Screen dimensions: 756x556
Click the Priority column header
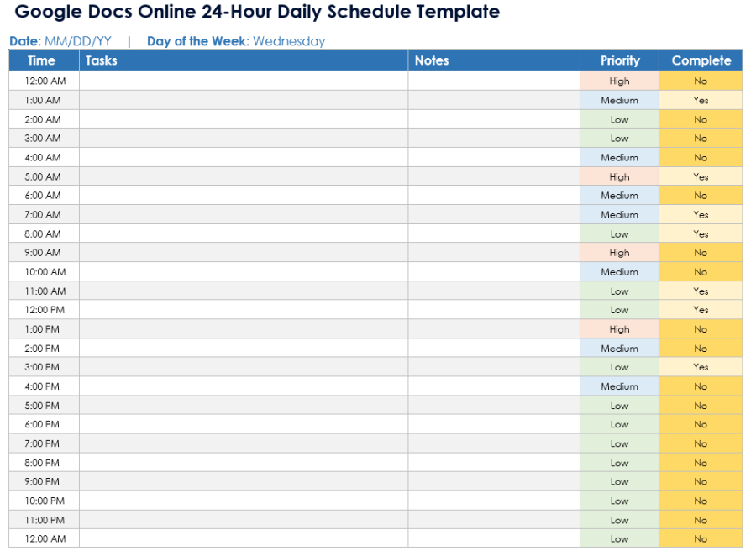pos(619,60)
